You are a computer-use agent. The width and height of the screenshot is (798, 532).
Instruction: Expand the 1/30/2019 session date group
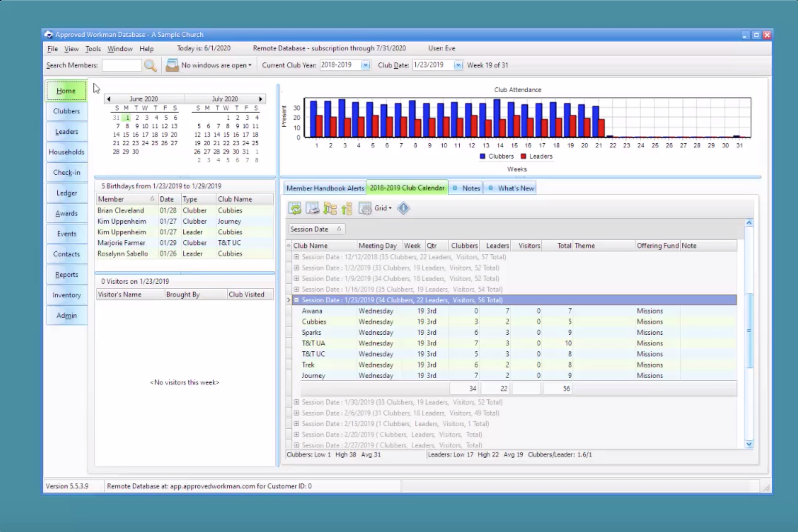[x=296, y=402]
